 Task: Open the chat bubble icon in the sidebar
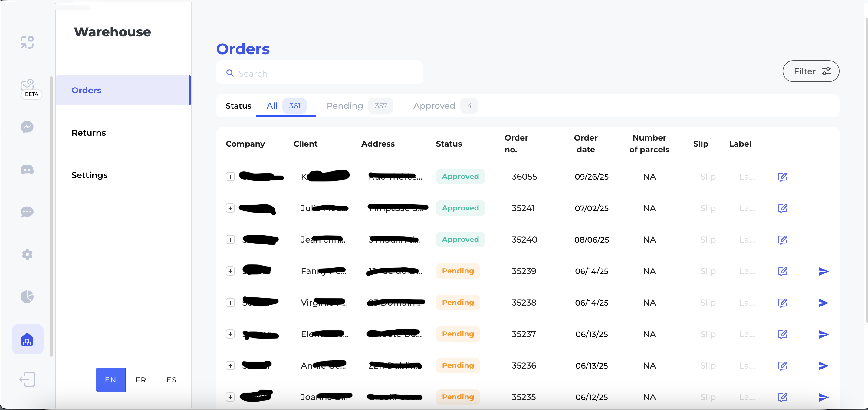click(x=27, y=212)
